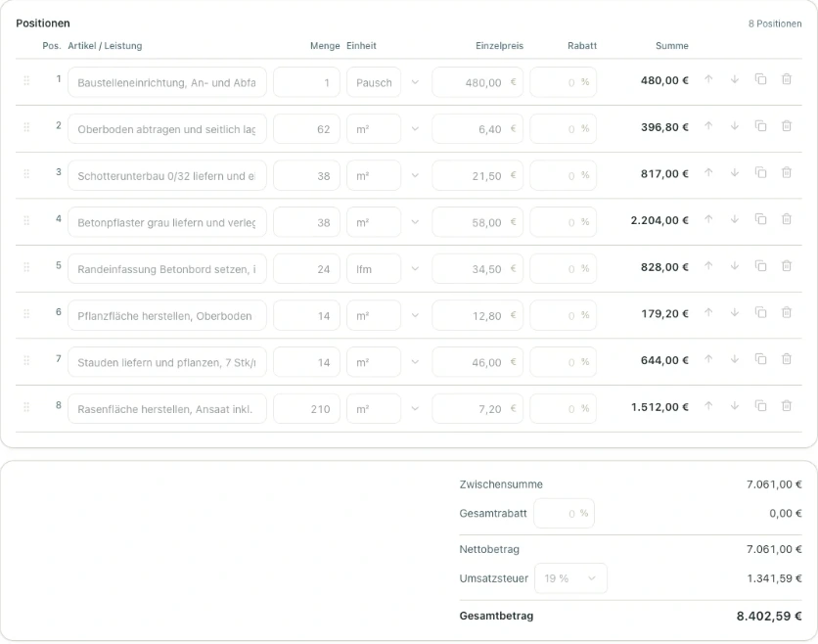Delete position 5 Randeinfassung row
818x644 pixels.
click(x=787, y=265)
